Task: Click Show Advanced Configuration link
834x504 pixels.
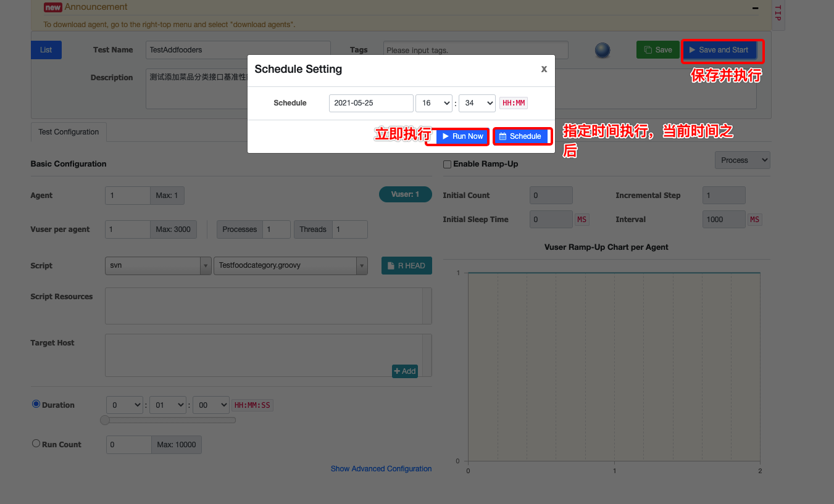Action: pyautogui.click(x=381, y=469)
